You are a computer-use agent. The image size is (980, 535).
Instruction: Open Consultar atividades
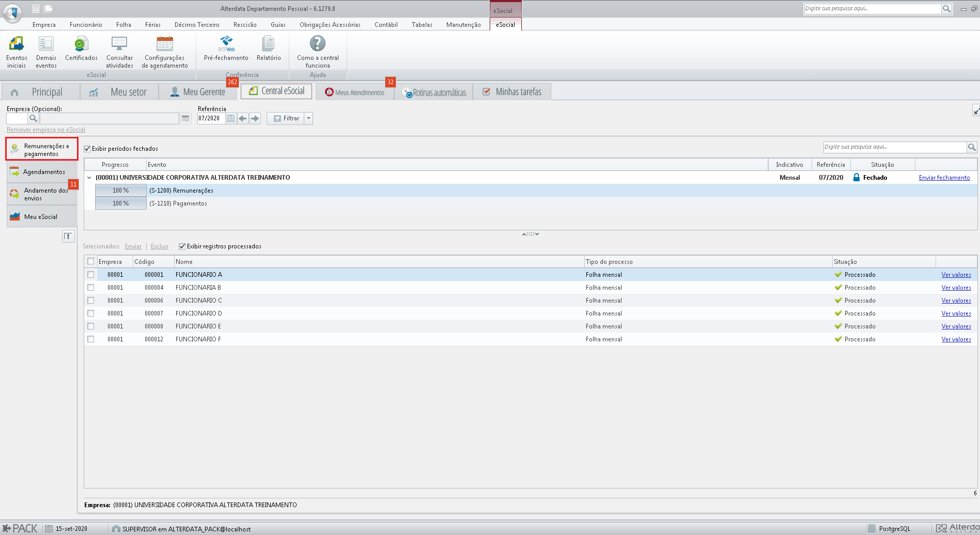(119, 52)
